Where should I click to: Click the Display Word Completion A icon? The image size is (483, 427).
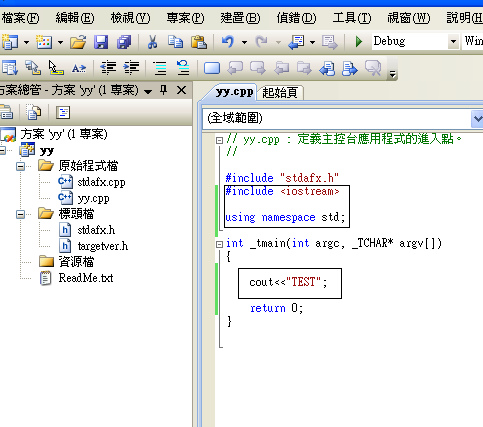79,68
